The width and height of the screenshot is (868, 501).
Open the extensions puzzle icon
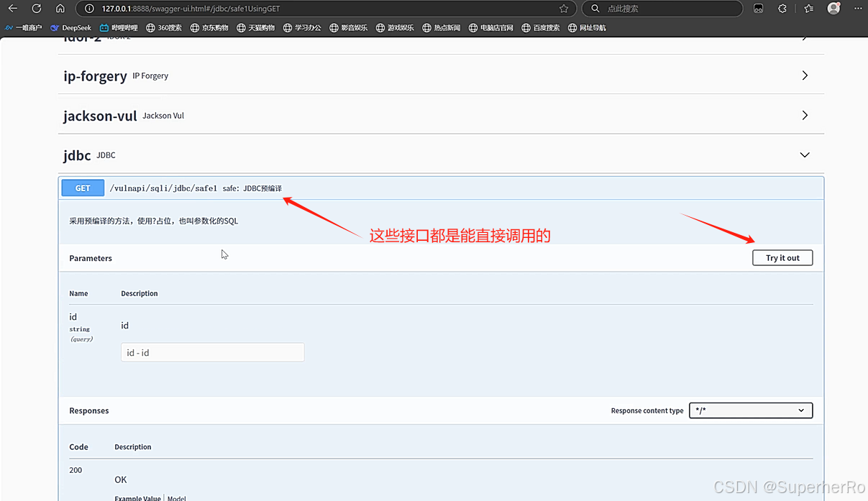782,9
